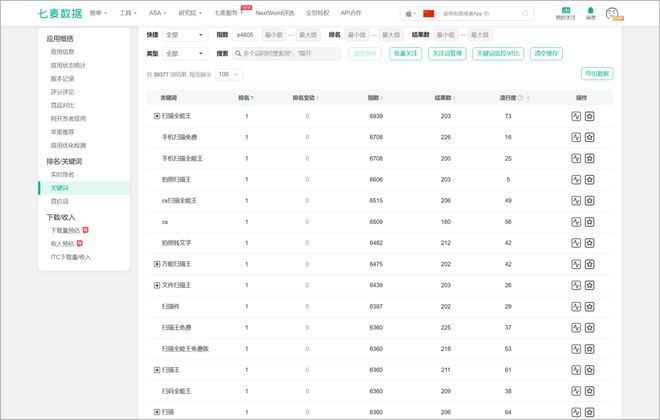The width and height of the screenshot is (660, 420).
Task: Open the 快捷 dropdown set to 全部
Action: [x=184, y=34]
